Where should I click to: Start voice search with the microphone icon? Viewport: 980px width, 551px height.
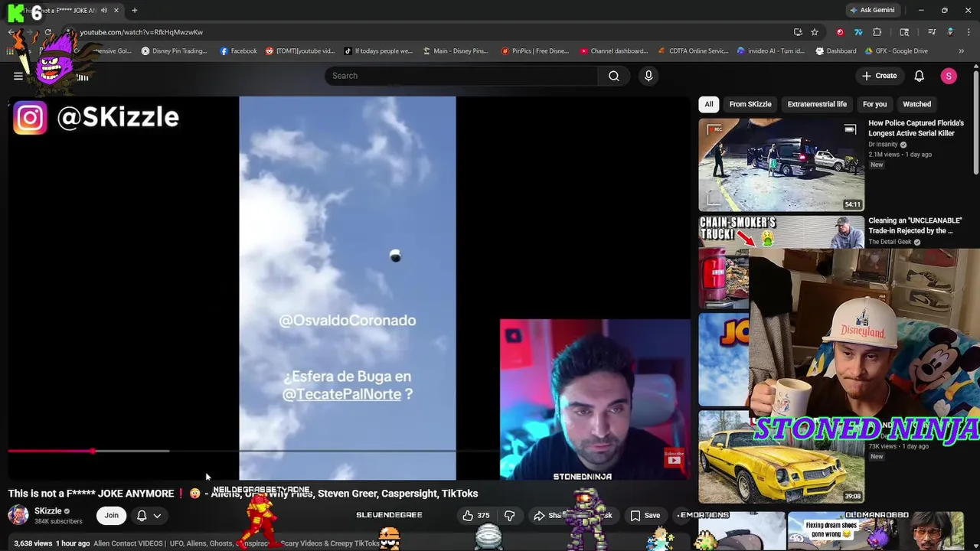(x=648, y=76)
